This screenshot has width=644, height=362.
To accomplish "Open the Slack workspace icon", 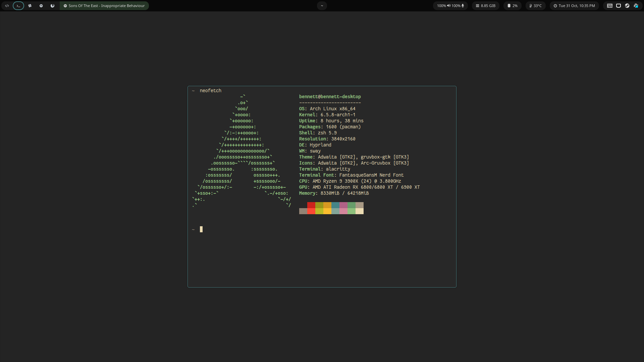I will [x=30, y=6].
